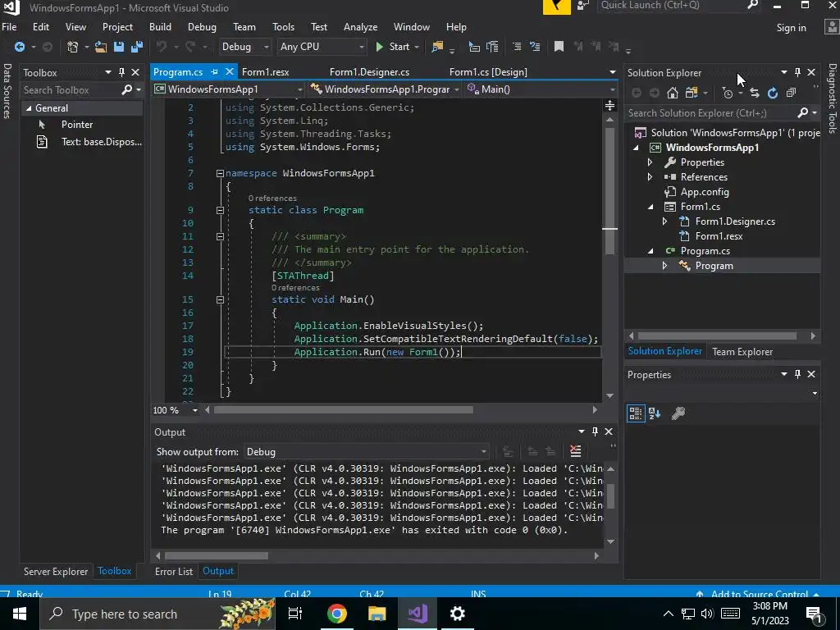Switch to the Form1.Designer.cs tab
This screenshot has height=630, width=840.
[x=370, y=72]
